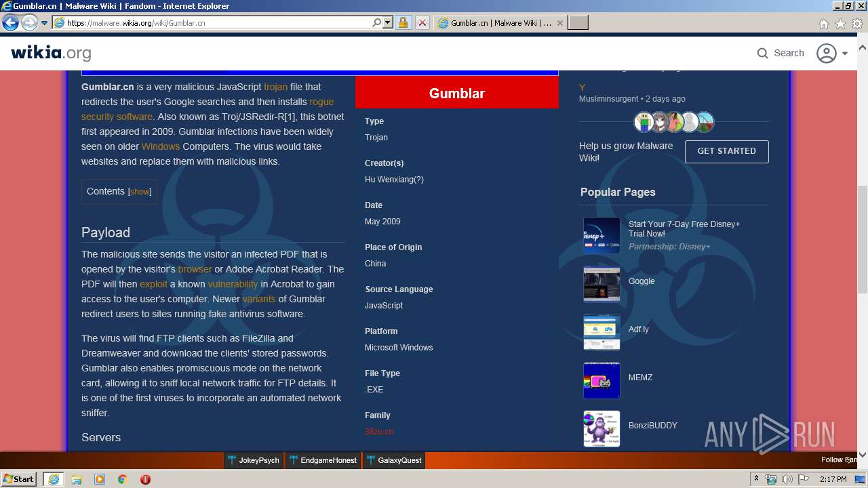Click the address bar search magnifier icon

377,23
